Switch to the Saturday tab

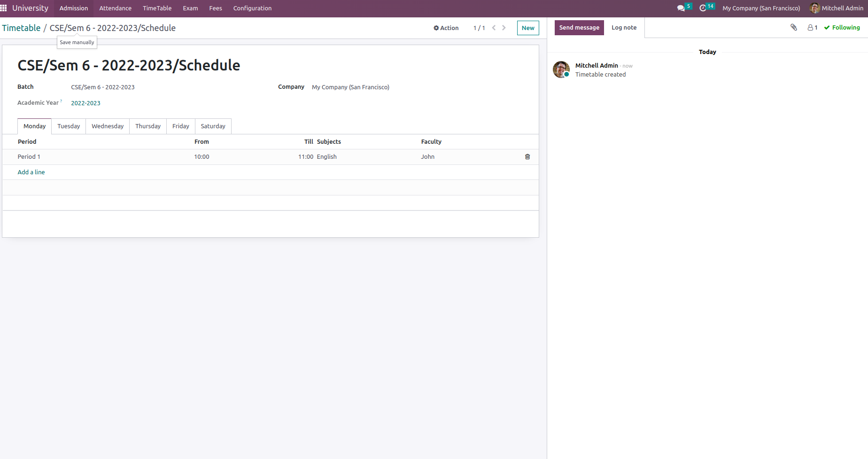click(x=213, y=126)
